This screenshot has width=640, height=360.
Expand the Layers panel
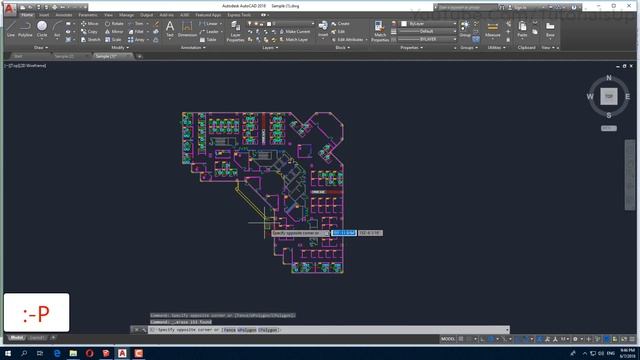click(270, 48)
